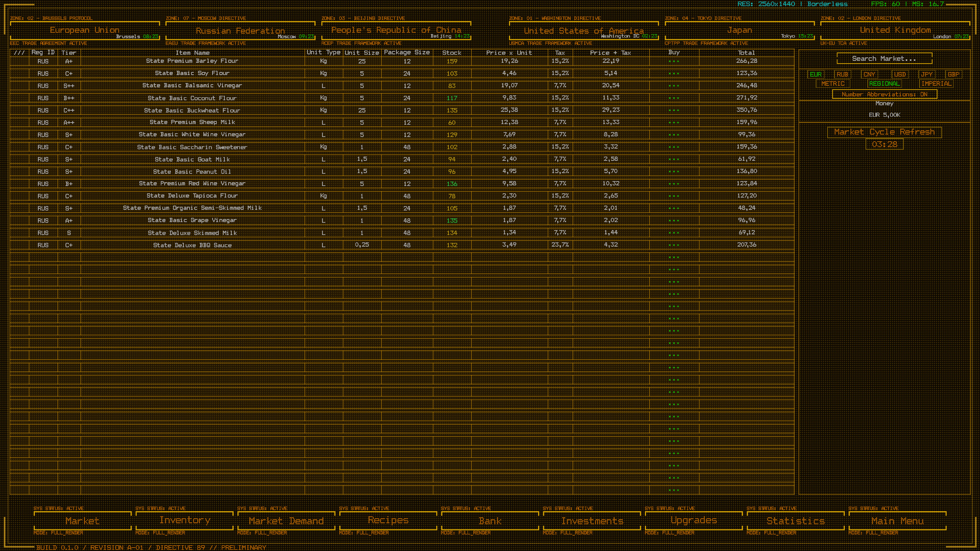Select the State Premium Sheep Milk item name
The height and width of the screenshot is (551, 980).
(x=192, y=122)
